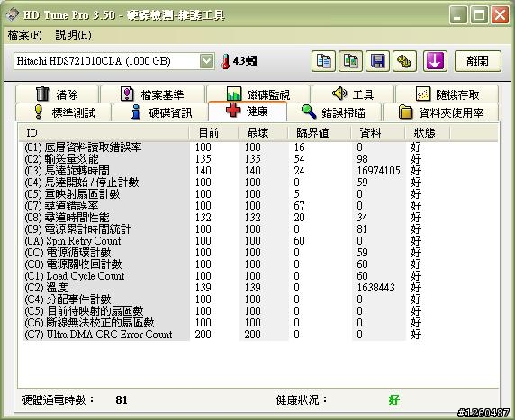Click the HD Tune title bar icon

[x=13, y=14]
